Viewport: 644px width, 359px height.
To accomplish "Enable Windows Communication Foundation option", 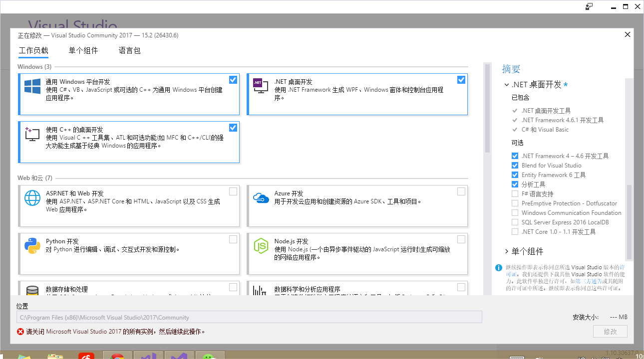I will click(x=515, y=213).
